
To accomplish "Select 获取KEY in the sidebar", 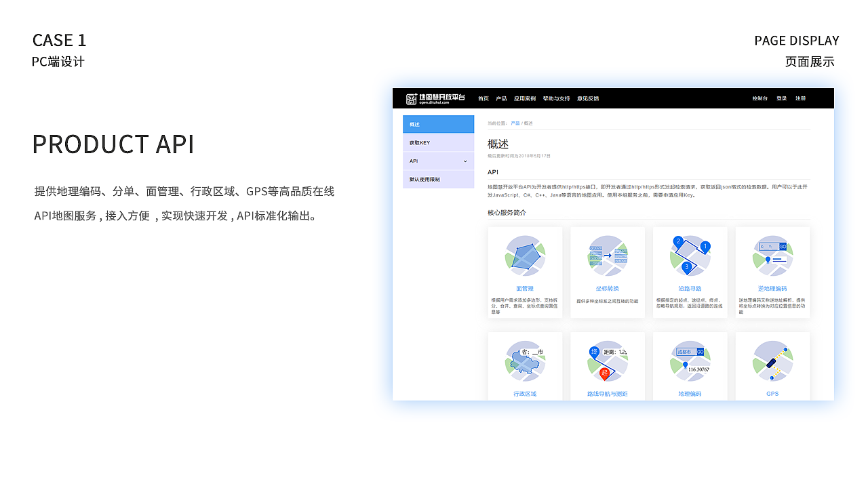I will click(438, 143).
